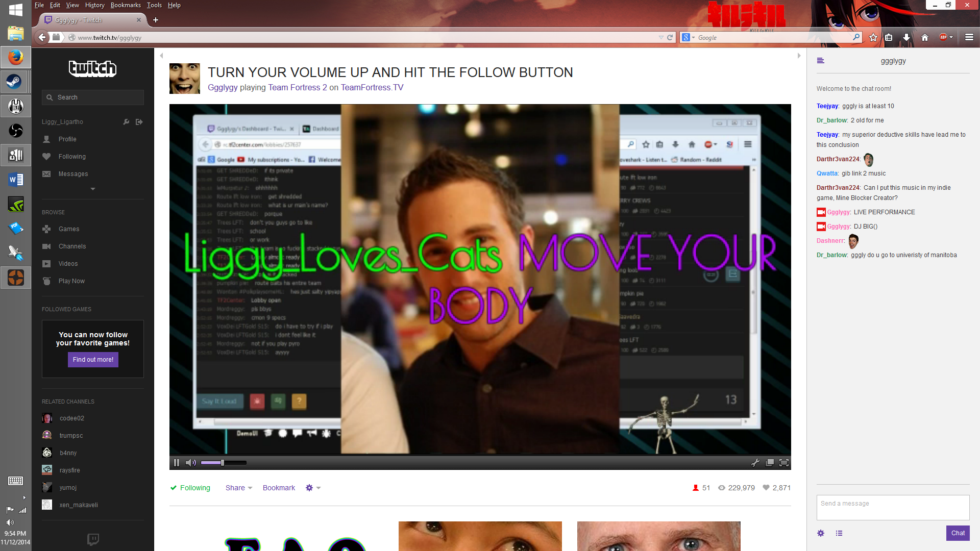Enter fullscreen video mode
980x551 pixels.
tap(784, 463)
